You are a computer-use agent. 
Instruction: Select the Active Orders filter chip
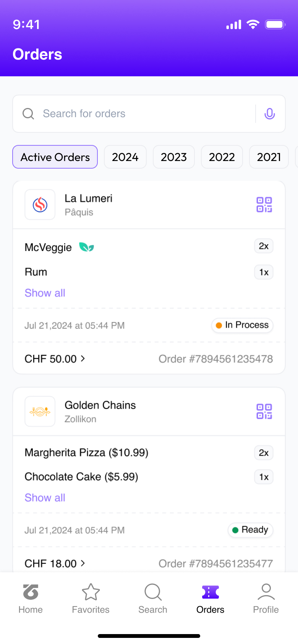55,157
